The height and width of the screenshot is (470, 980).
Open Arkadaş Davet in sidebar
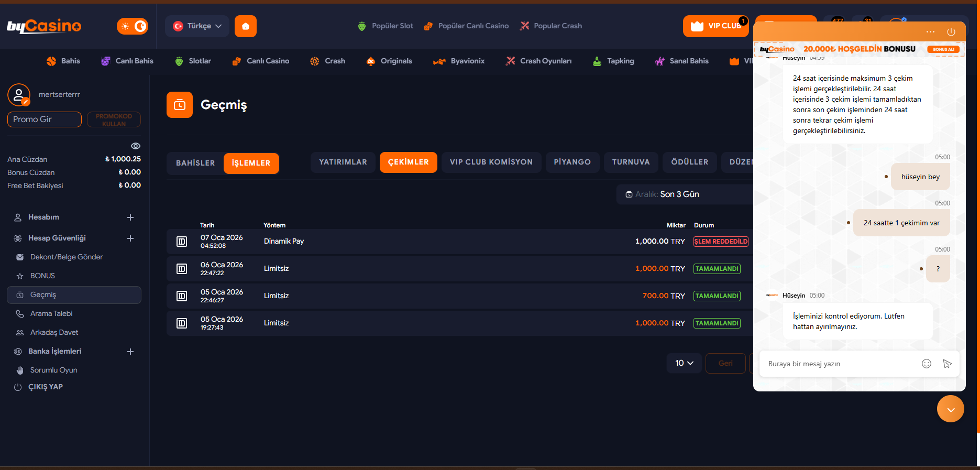(54, 332)
